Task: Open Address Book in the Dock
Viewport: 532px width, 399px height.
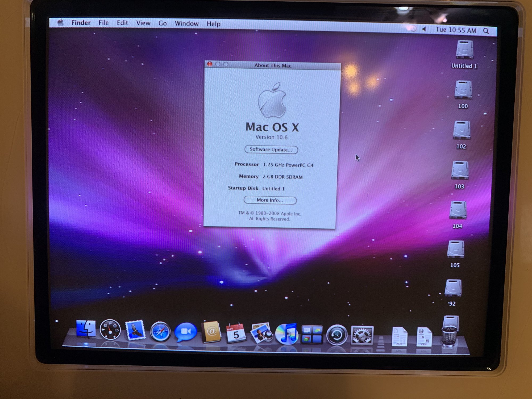Action: pos(211,332)
